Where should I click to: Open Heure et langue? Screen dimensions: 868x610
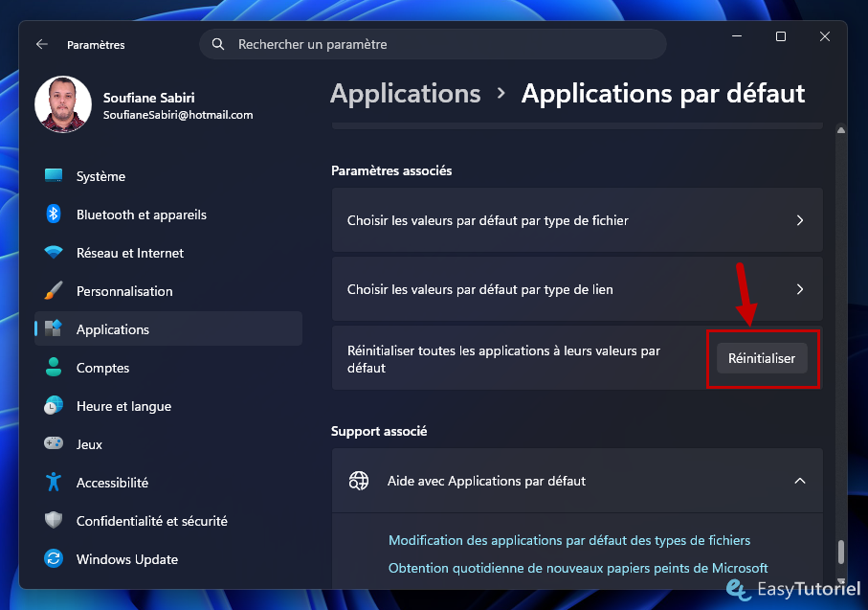click(168, 406)
